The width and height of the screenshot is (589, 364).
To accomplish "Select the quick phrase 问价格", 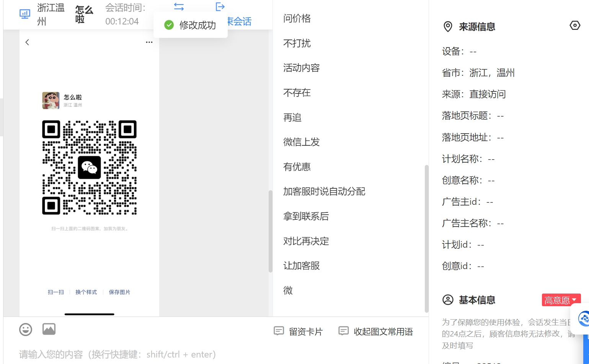I will pyautogui.click(x=297, y=18).
